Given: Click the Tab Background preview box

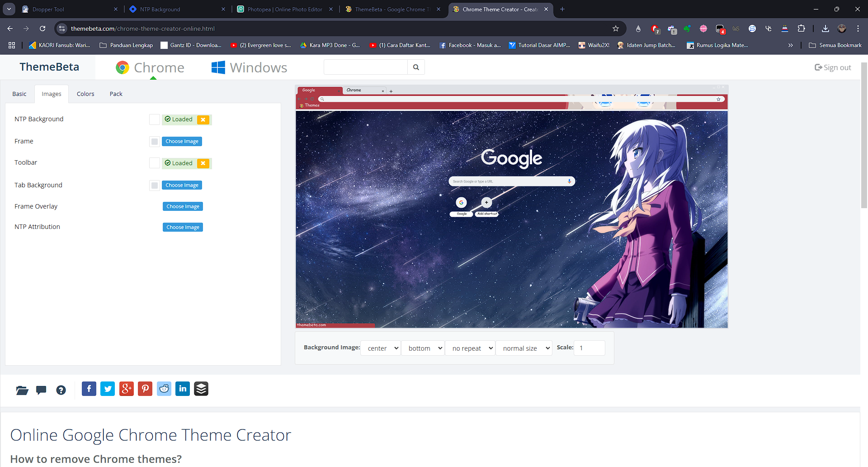Looking at the screenshot, I should [155, 186].
